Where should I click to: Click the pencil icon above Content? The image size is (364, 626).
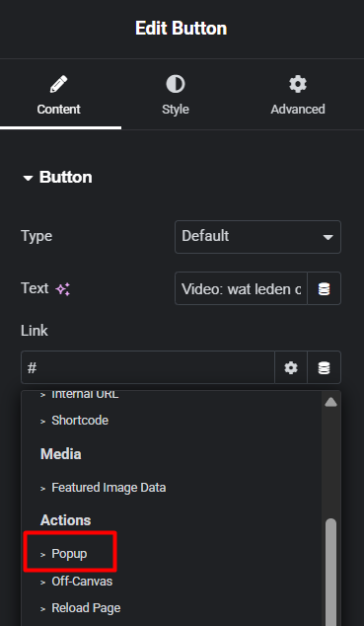(x=58, y=85)
